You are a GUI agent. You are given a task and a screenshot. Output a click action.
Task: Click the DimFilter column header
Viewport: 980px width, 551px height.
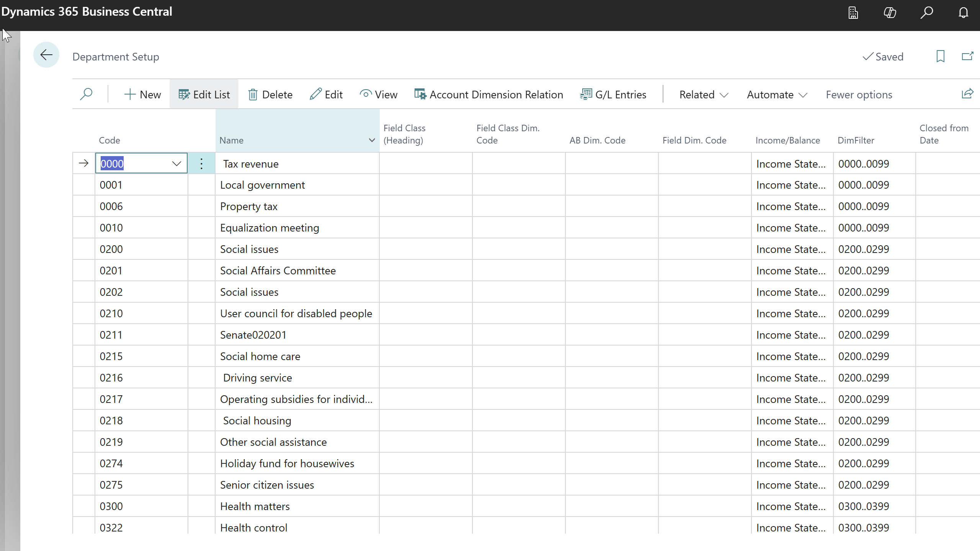coord(856,140)
